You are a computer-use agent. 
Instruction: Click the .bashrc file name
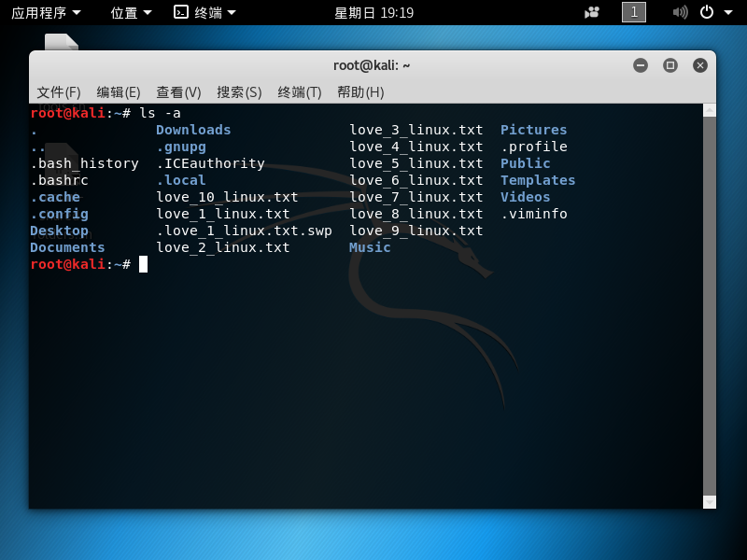point(59,180)
